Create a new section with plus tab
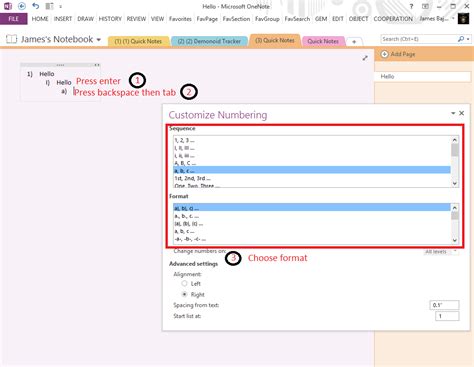Image resolution: width=474 pixels, height=367 pixels. (354, 42)
